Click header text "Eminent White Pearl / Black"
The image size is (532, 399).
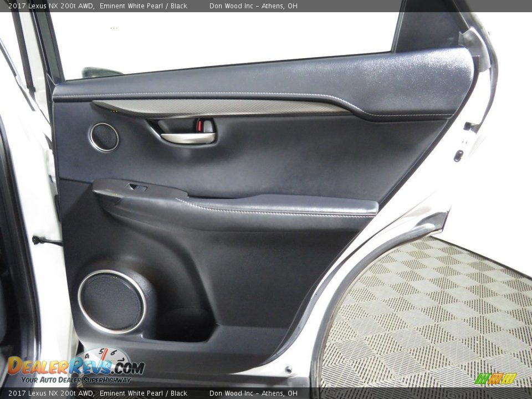tap(144, 6)
